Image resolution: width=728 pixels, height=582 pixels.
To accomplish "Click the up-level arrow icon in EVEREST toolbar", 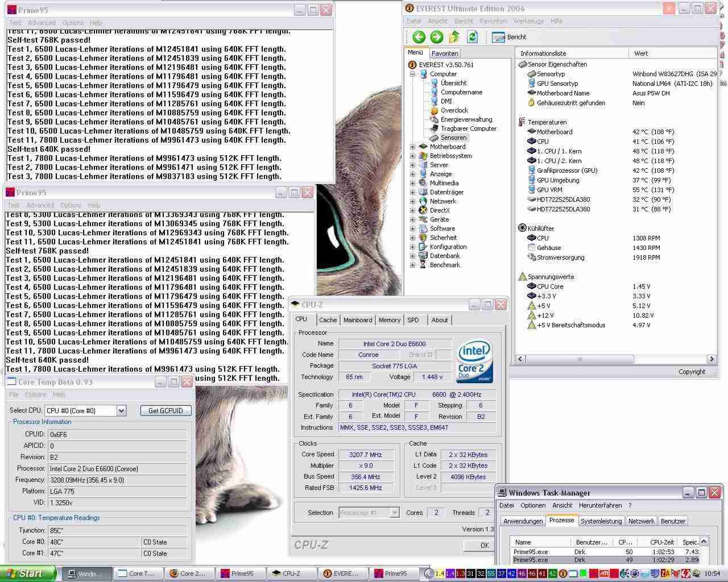I will pyautogui.click(x=454, y=37).
